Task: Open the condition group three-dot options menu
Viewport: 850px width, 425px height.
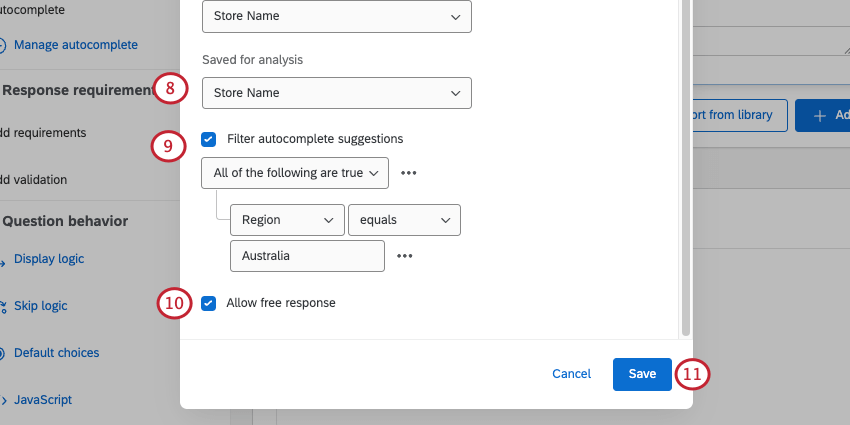Action: tap(408, 173)
